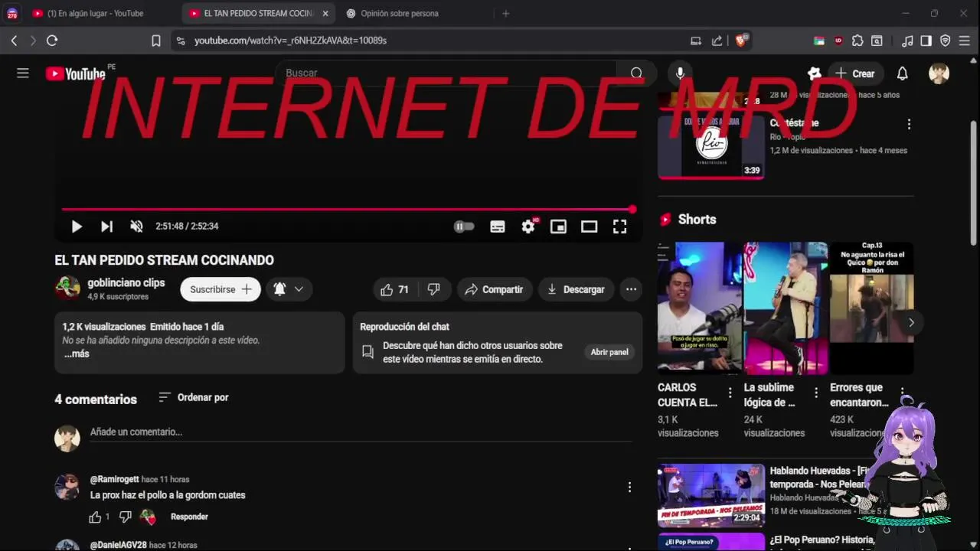Click the add comment field
980x551 pixels.
coord(361,432)
